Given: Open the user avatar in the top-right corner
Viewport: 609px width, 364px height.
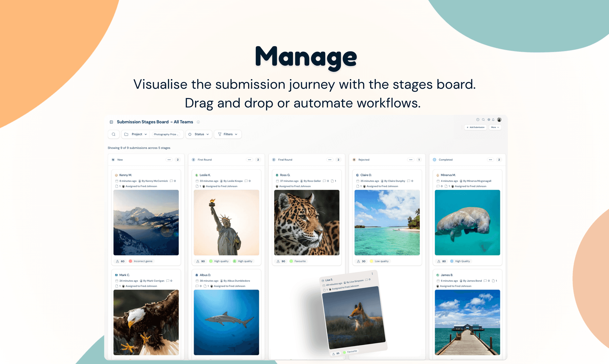Looking at the screenshot, I should pos(499,119).
